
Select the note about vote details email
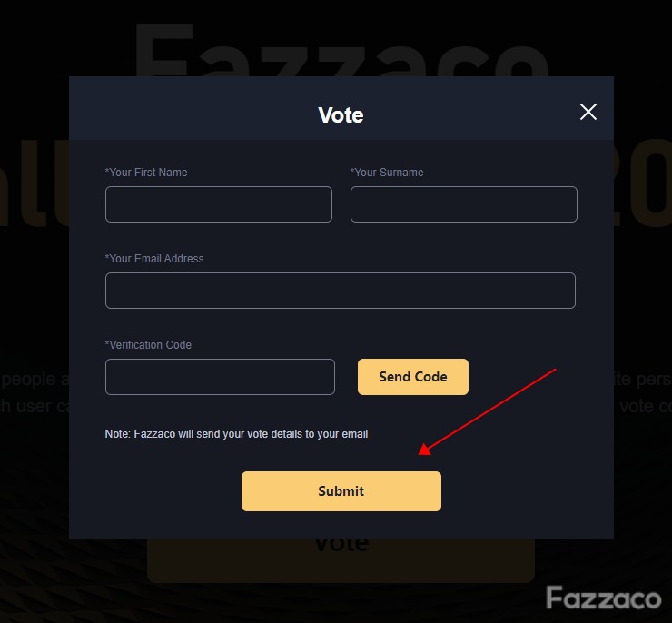(237, 433)
